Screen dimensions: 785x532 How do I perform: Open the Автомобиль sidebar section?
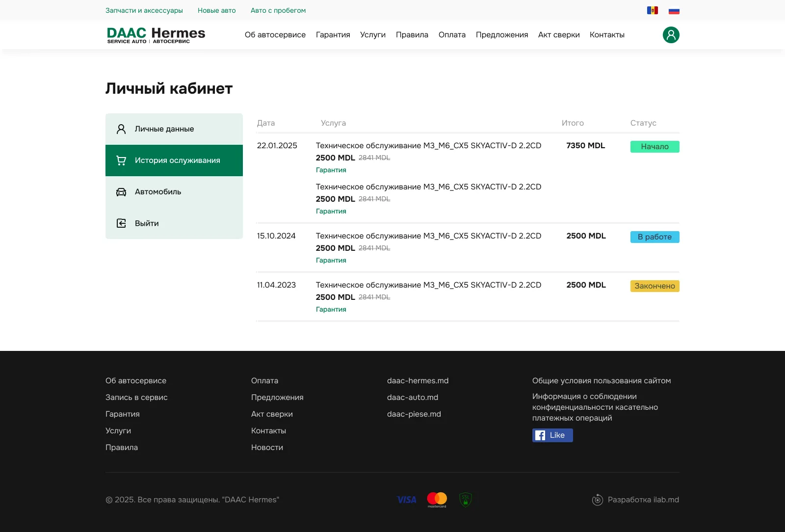(158, 192)
